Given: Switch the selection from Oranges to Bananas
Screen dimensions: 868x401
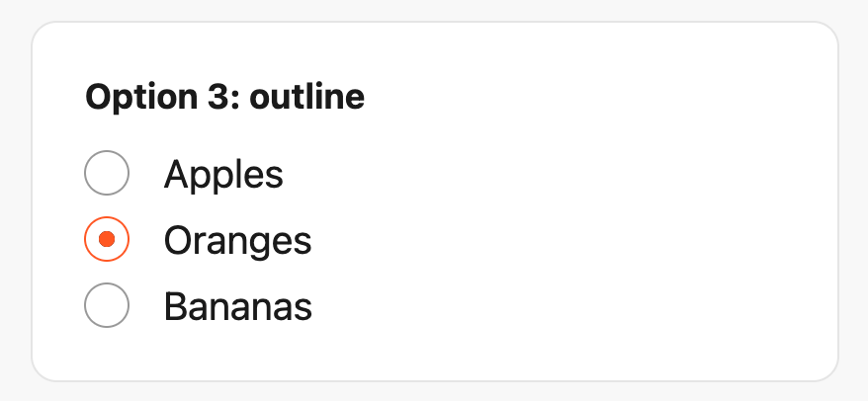Looking at the screenshot, I should pos(107,305).
